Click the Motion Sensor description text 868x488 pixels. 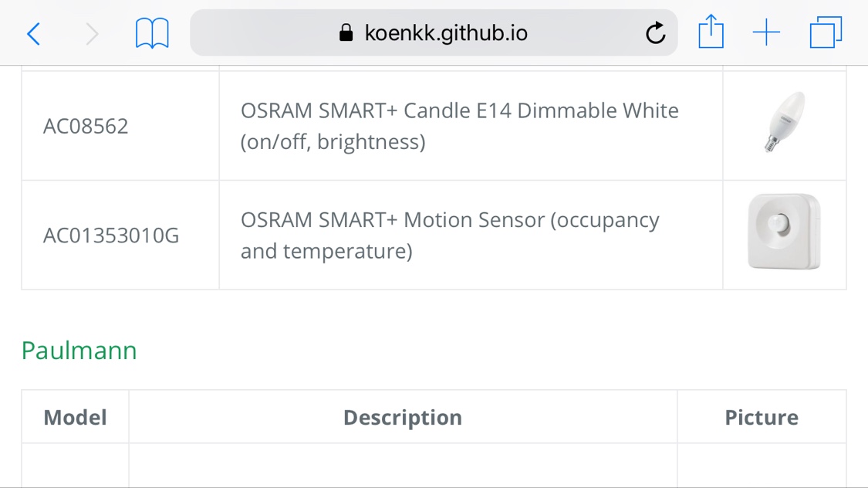pyautogui.click(x=450, y=236)
